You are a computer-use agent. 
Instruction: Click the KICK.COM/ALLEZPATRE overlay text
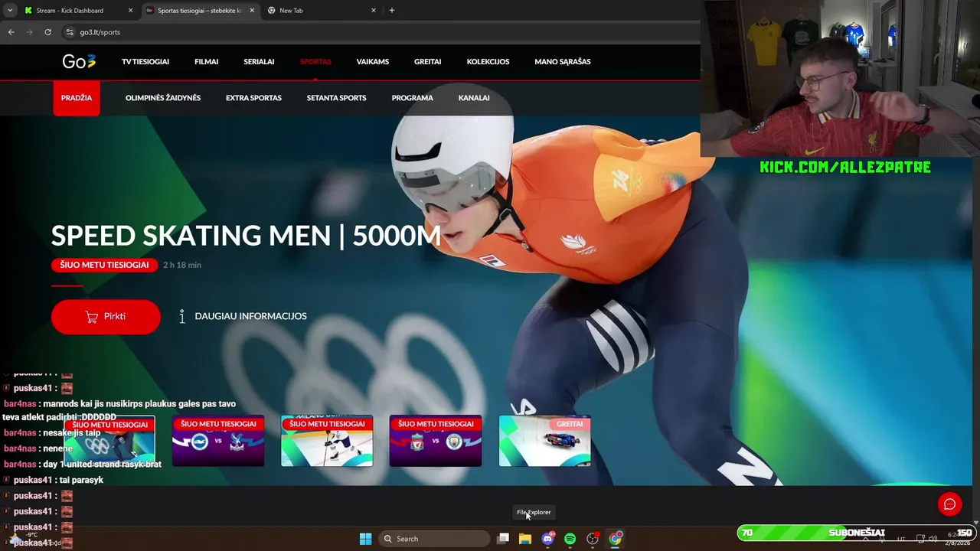845,167
